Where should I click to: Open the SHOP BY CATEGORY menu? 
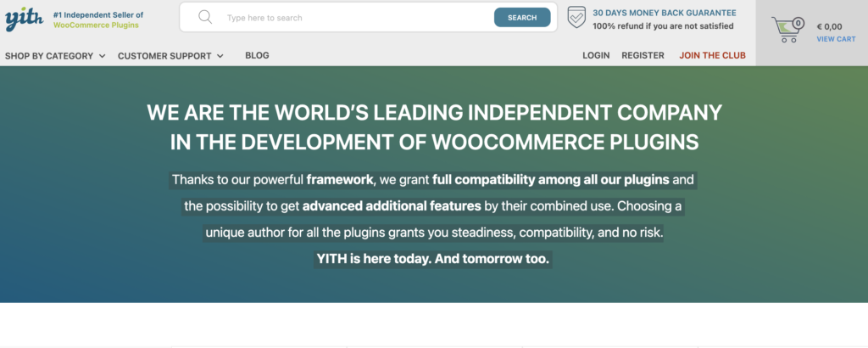(55, 56)
